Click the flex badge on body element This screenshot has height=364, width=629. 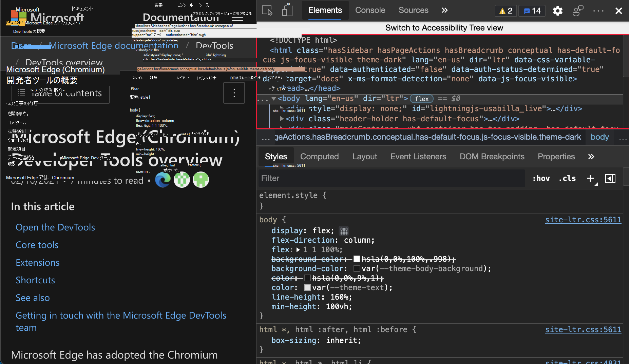tap(422, 99)
